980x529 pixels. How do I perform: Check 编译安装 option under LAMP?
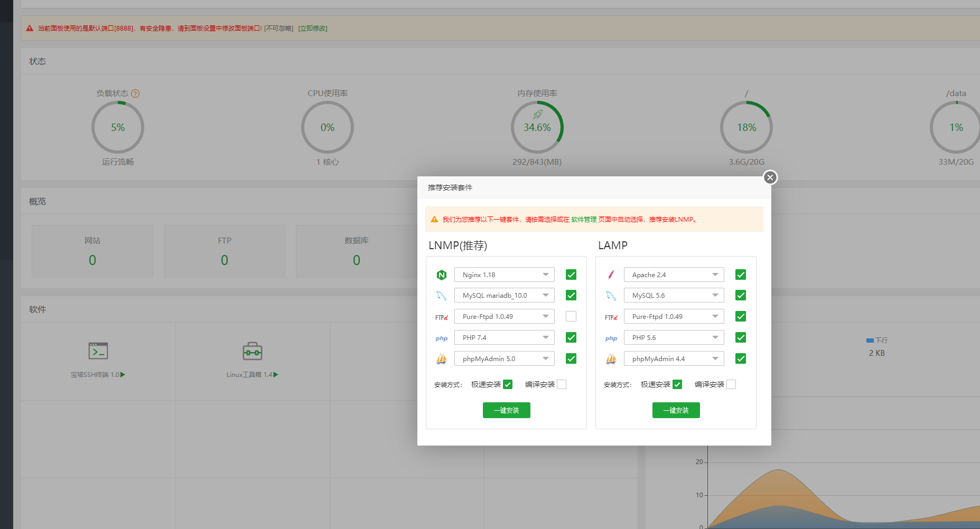[x=731, y=384]
